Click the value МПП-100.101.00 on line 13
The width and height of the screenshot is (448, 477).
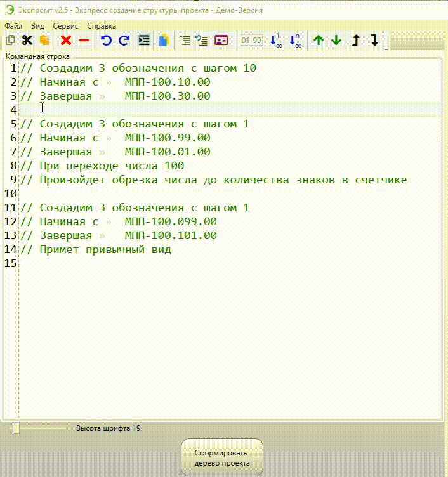pyautogui.click(x=171, y=235)
